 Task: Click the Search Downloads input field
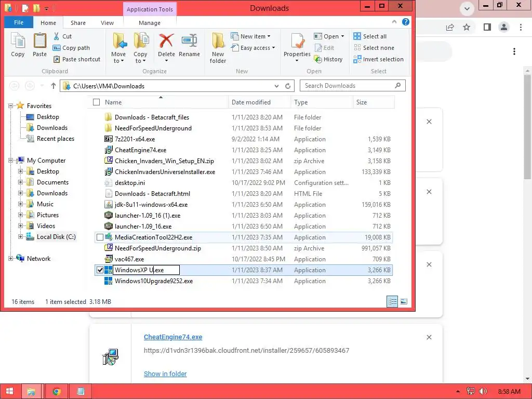(352, 86)
